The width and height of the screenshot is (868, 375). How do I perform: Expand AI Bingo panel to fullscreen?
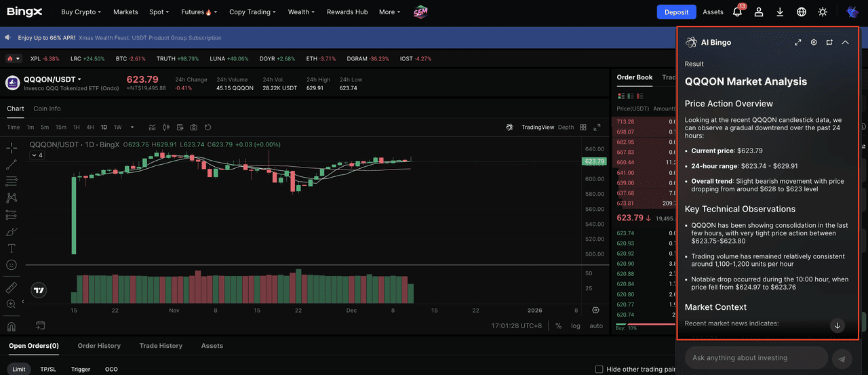pos(798,43)
